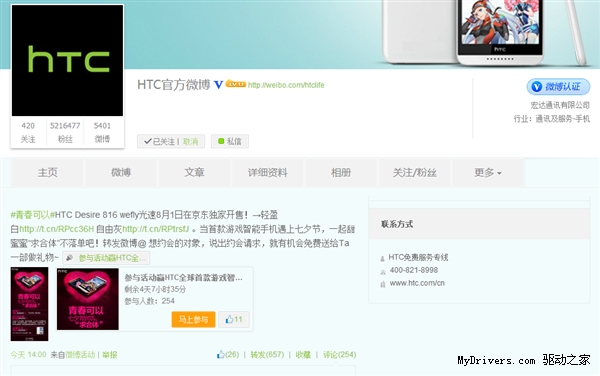Click the 微博认证 badge button
This screenshot has height=376, width=600.
(558, 87)
